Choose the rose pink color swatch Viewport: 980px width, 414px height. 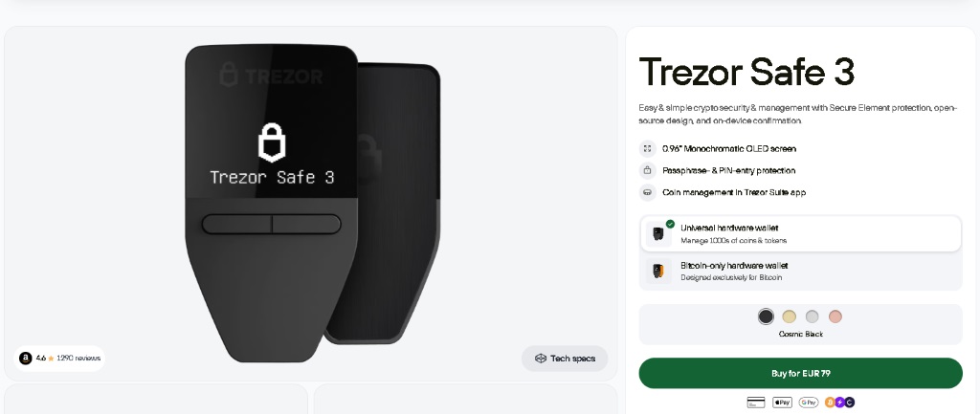coord(835,316)
